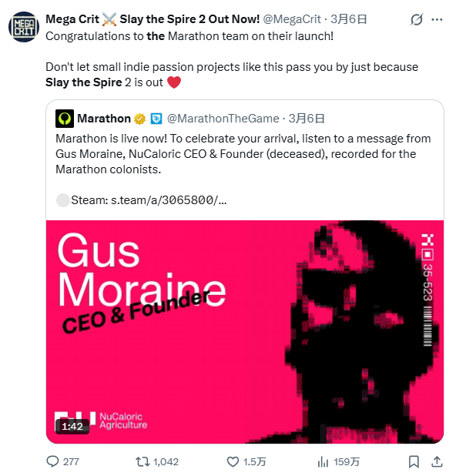
Task: Open the Mega Crit profile avatar
Action: tap(24, 27)
